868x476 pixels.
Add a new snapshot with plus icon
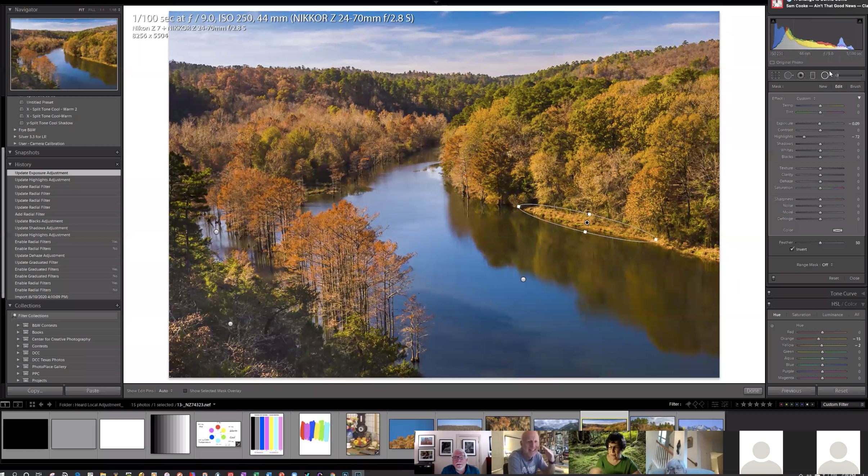(x=117, y=152)
